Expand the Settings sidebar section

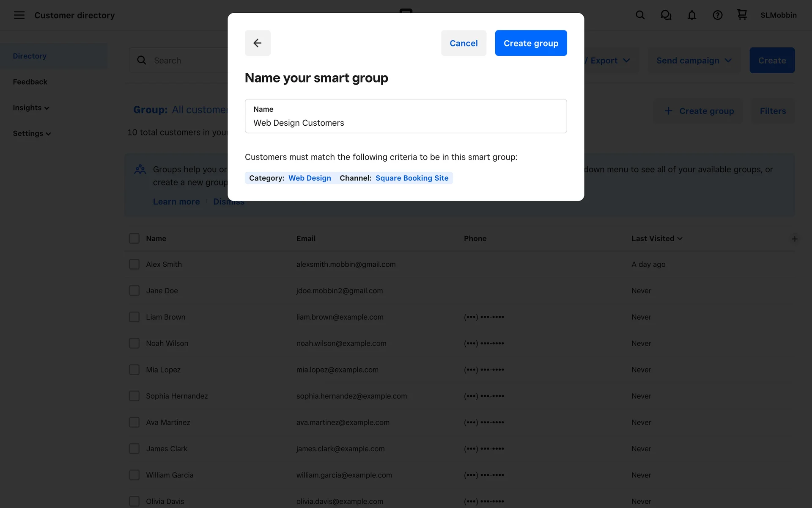coord(32,134)
